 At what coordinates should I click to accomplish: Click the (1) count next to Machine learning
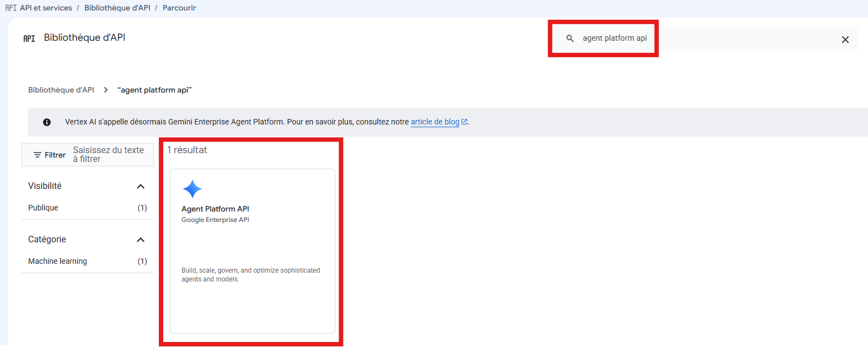pyautogui.click(x=142, y=261)
